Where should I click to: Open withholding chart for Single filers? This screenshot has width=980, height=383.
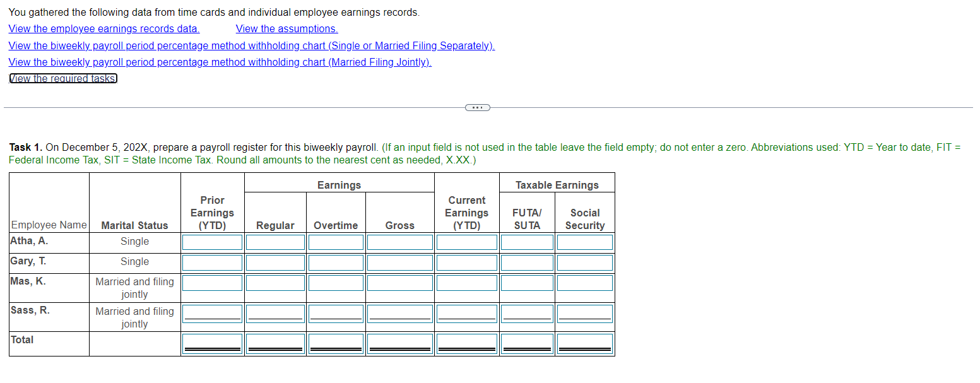coord(251,45)
